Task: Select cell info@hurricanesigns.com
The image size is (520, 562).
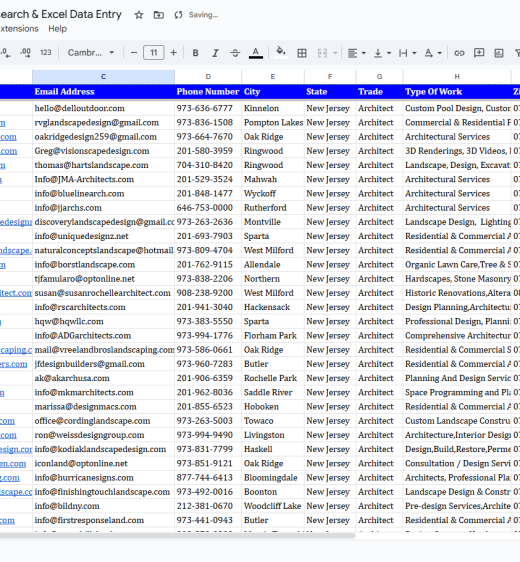Action: [x=103, y=478]
